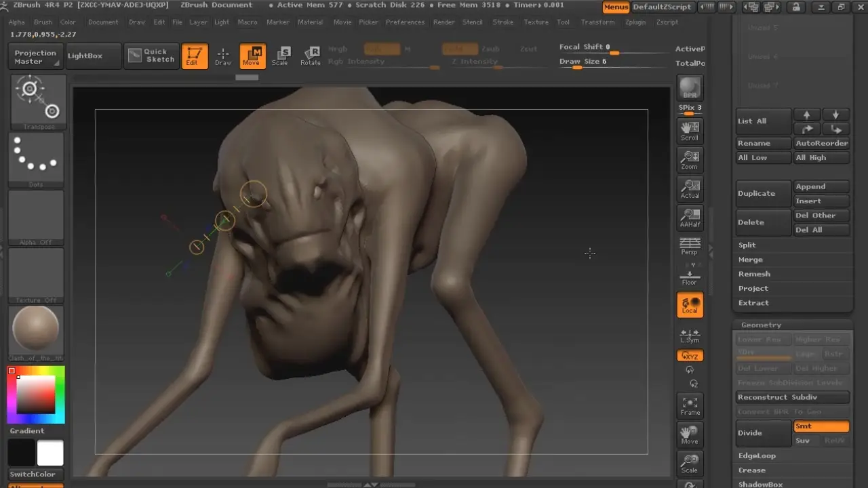Click the Duplicate subtool button

coord(764,194)
